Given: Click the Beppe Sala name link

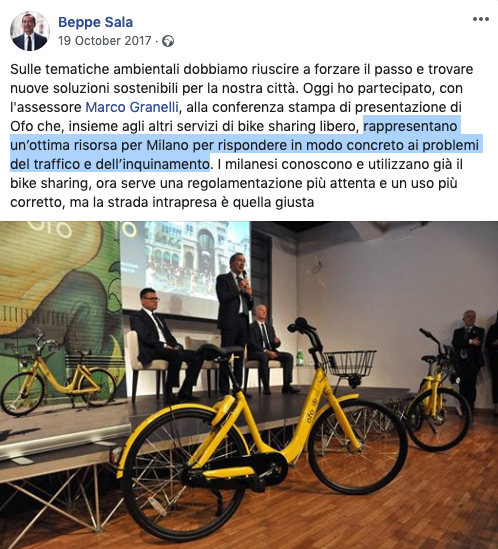Looking at the screenshot, I should click(x=95, y=22).
